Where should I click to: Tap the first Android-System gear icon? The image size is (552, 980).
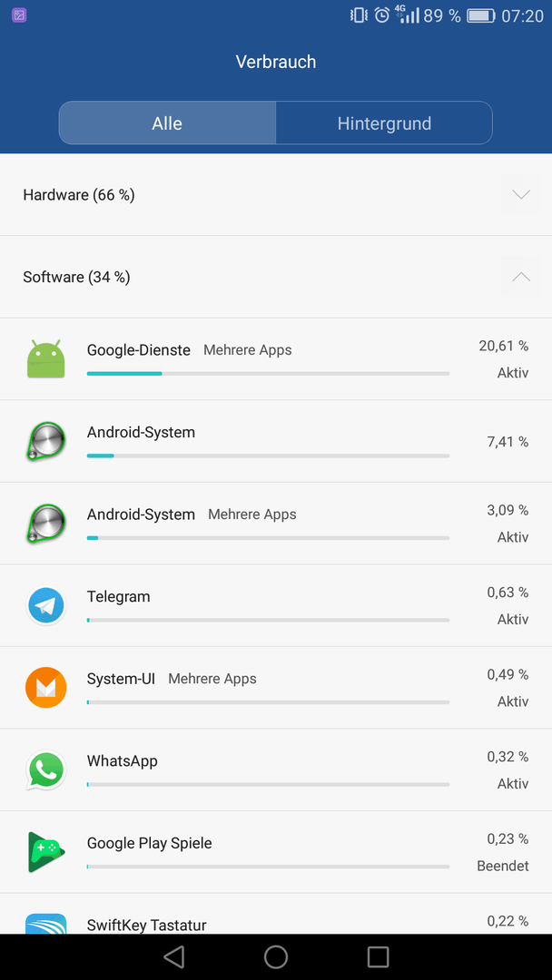46,441
